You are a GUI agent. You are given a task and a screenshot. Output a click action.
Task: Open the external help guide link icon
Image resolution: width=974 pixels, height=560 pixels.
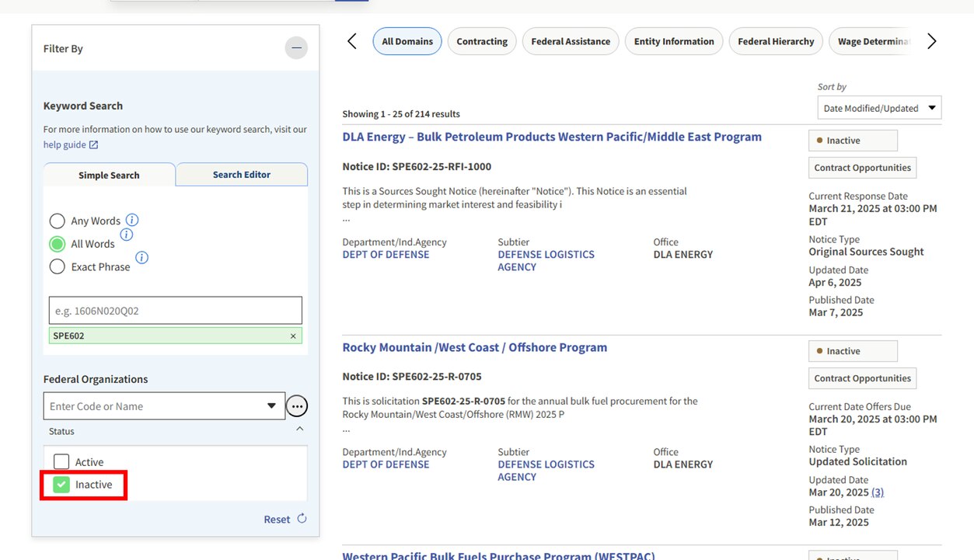pyautogui.click(x=94, y=144)
